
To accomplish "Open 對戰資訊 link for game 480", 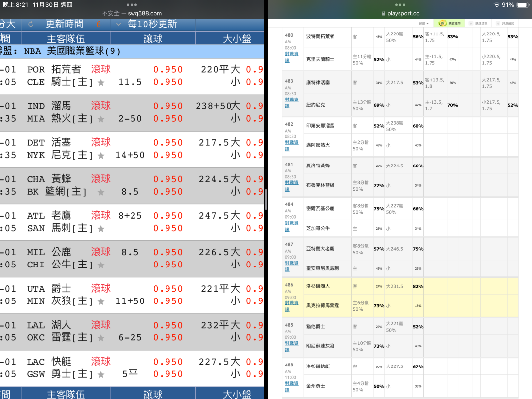I will pos(292,57).
